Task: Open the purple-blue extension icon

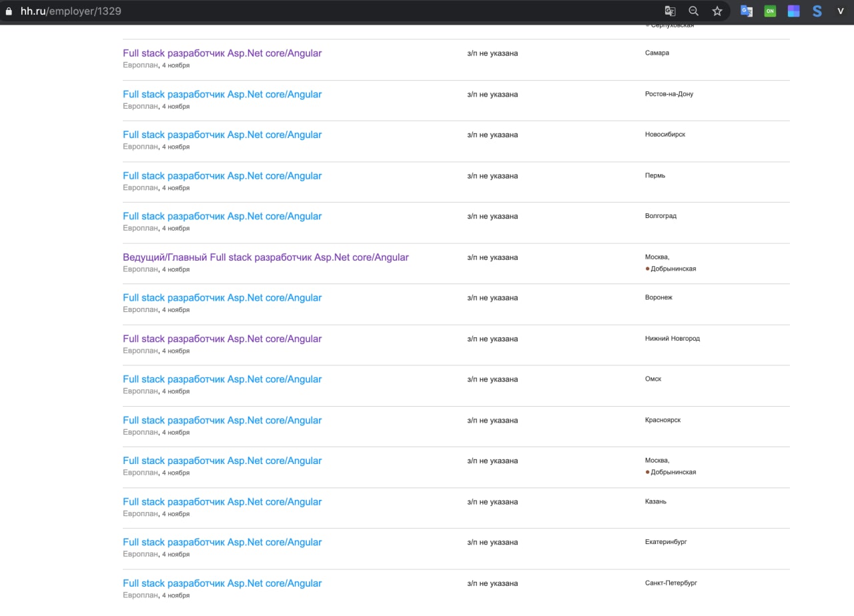Action: click(793, 11)
